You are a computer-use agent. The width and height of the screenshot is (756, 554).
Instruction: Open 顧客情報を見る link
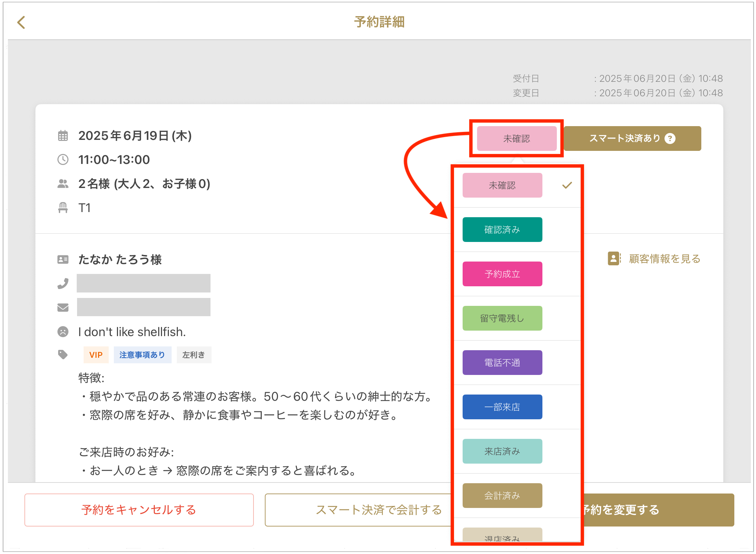[x=664, y=259]
